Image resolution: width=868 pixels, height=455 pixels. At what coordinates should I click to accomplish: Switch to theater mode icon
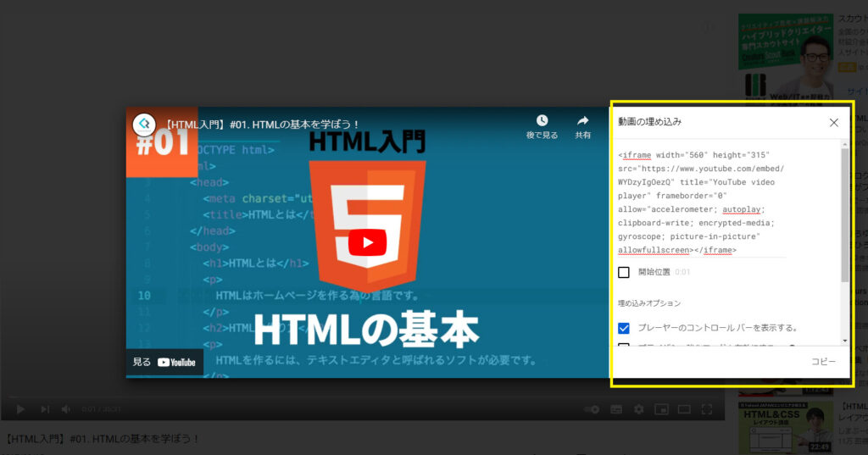(x=683, y=409)
